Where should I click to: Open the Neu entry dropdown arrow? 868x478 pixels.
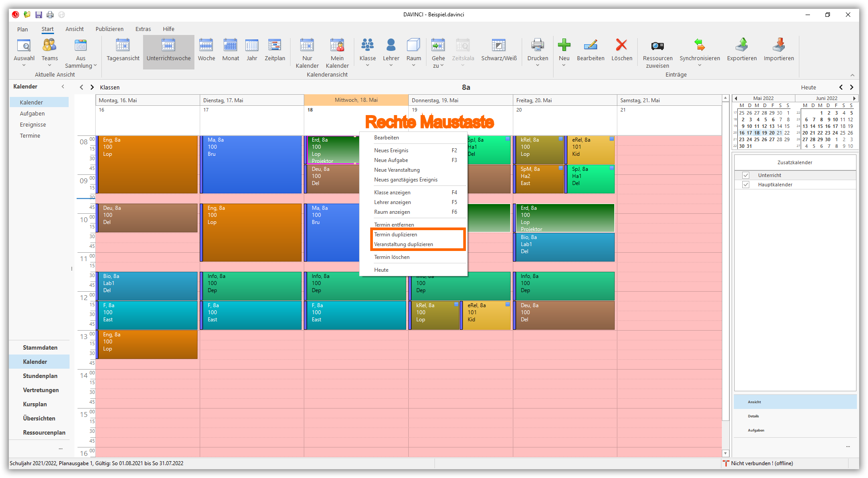(564, 66)
